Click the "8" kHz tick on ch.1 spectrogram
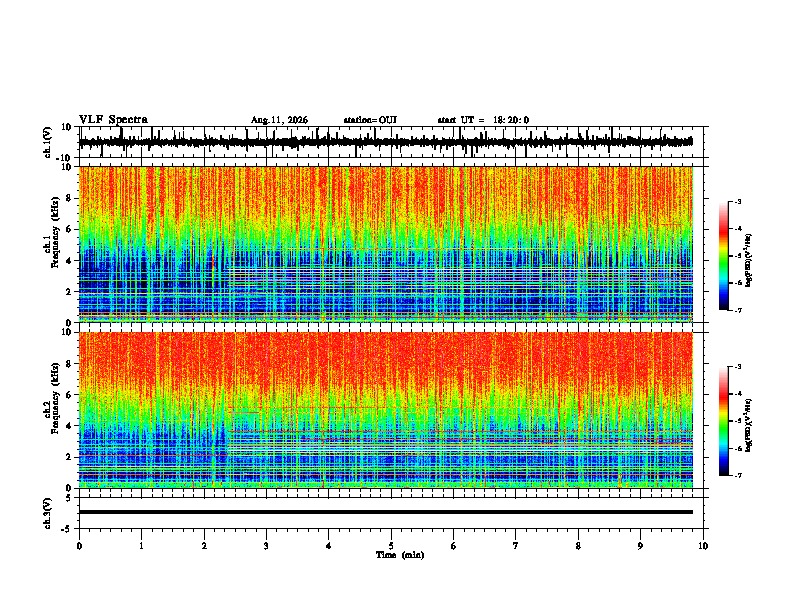 tap(69, 198)
